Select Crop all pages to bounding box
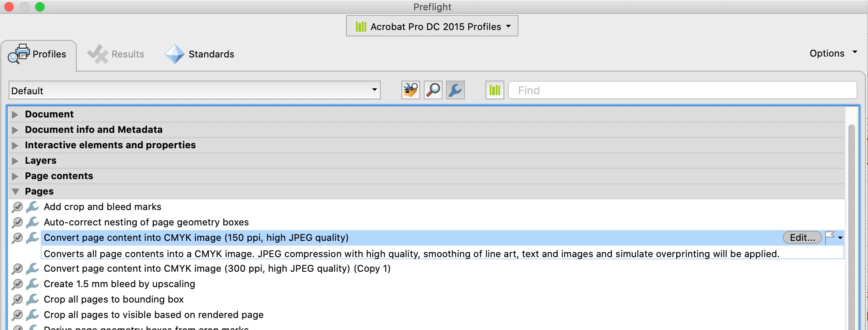Viewport: 868px width, 330px height. pos(114,300)
